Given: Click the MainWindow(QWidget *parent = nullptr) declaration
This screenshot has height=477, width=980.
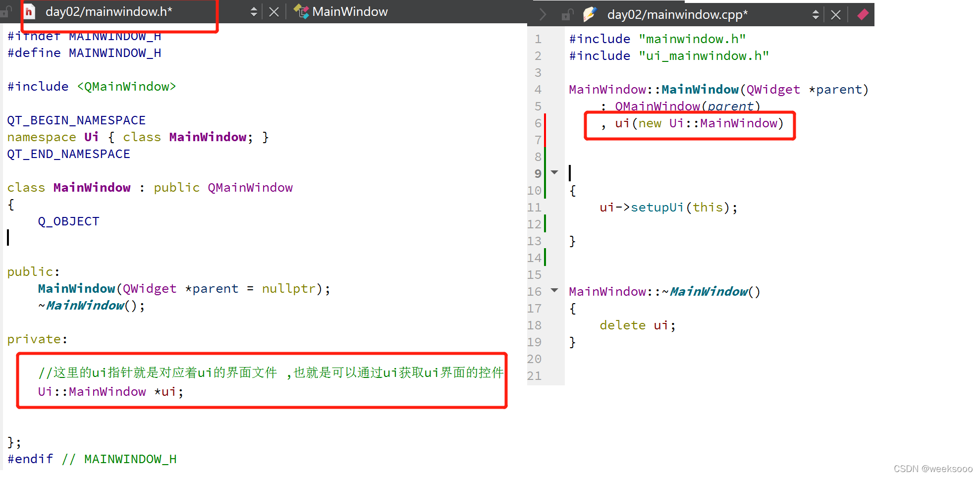Looking at the screenshot, I should tap(184, 289).
